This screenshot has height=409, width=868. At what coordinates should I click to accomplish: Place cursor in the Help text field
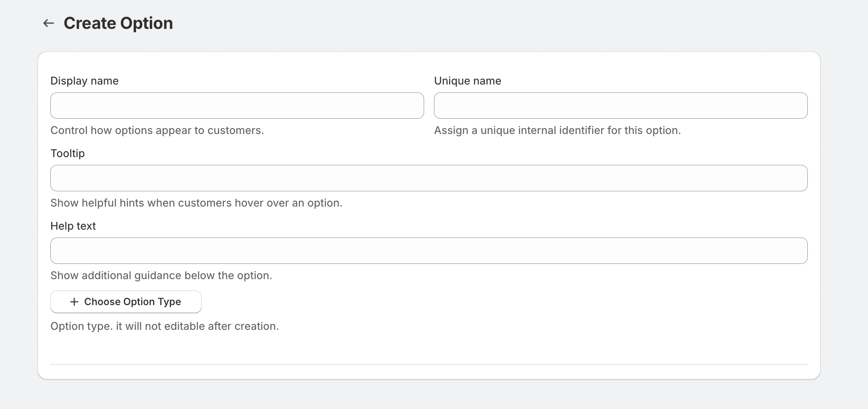429,251
